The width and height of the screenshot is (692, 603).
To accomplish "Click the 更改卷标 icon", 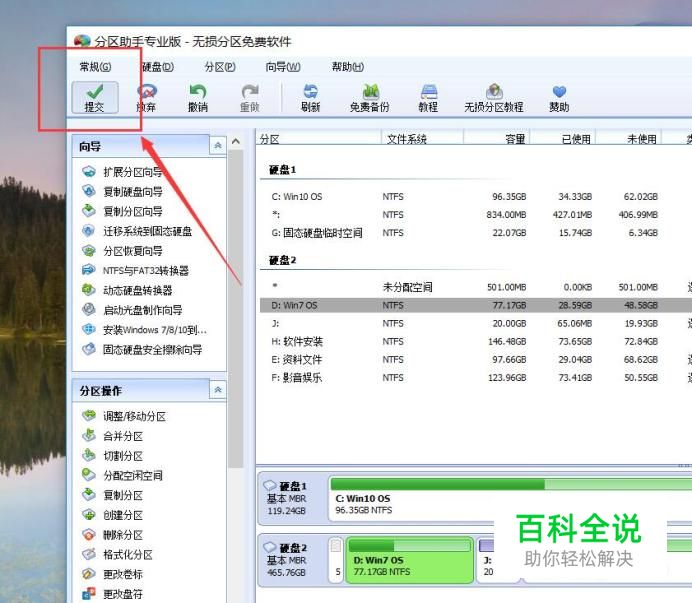I will [x=89, y=574].
